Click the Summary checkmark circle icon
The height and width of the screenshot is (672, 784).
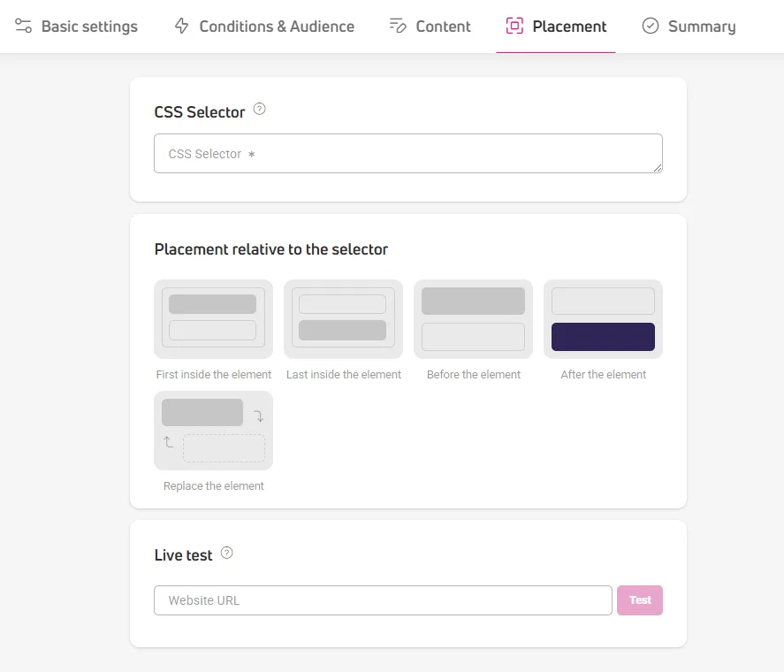click(x=650, y=26)
